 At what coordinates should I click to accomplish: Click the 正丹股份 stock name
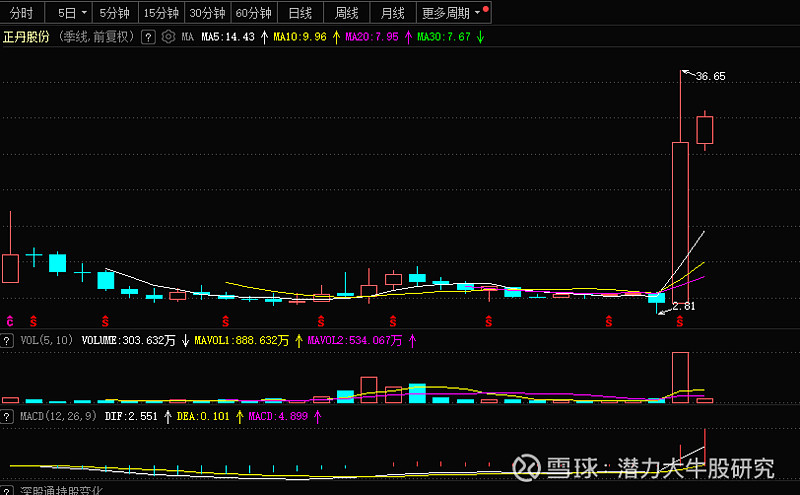pos(26,37)
